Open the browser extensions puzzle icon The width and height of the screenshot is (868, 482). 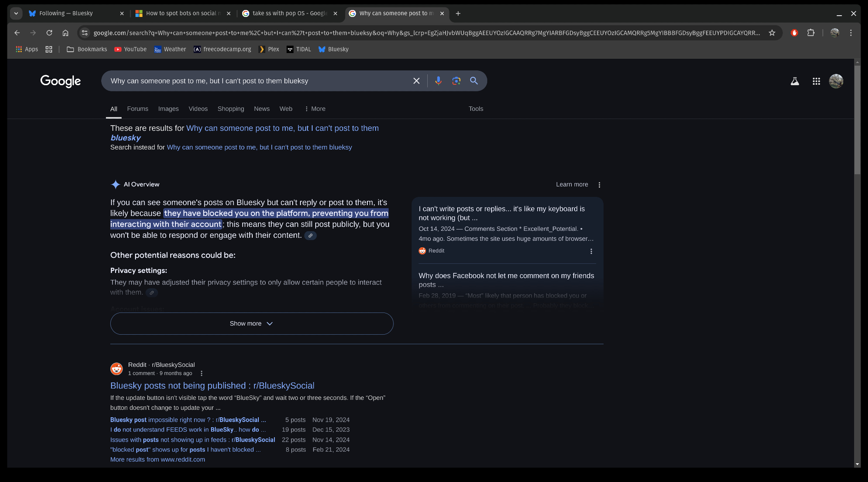811,33
